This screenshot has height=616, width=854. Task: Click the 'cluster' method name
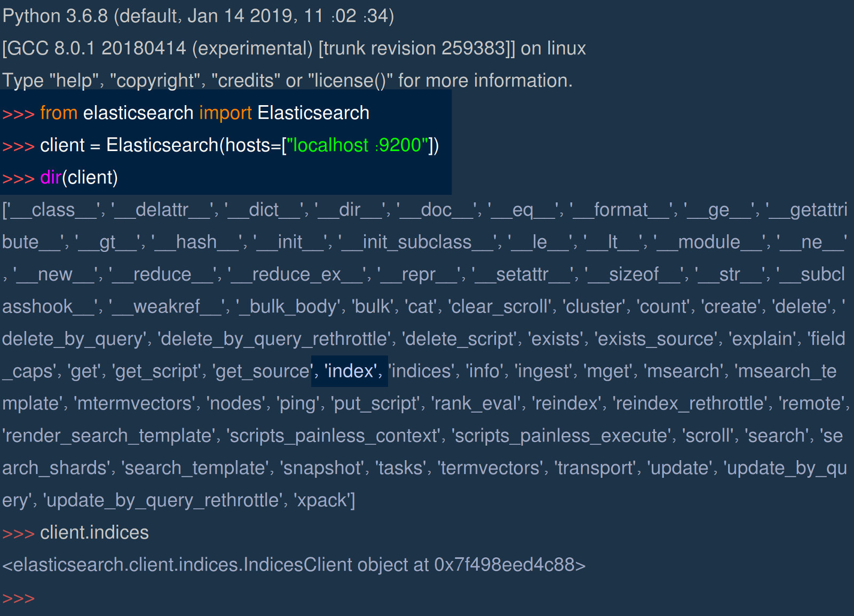click(594, 306)
